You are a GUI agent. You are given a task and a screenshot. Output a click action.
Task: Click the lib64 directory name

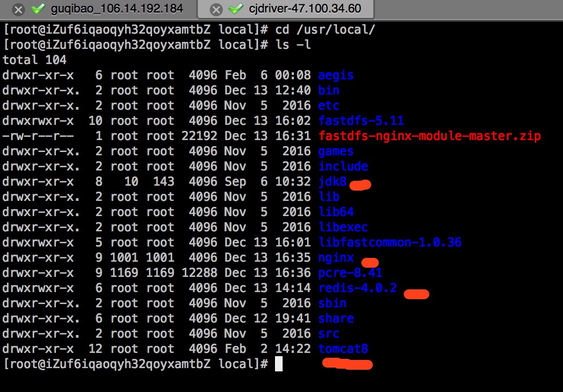click(336, 212)
